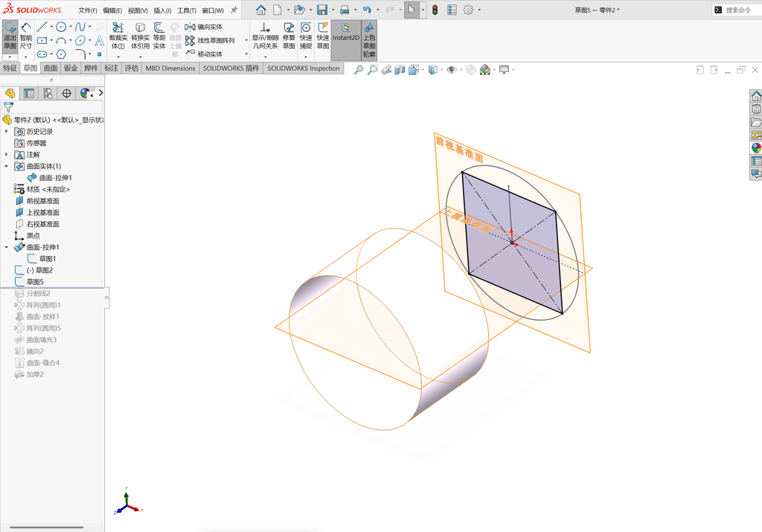Pick the Line sketch tool

point(42,27)
